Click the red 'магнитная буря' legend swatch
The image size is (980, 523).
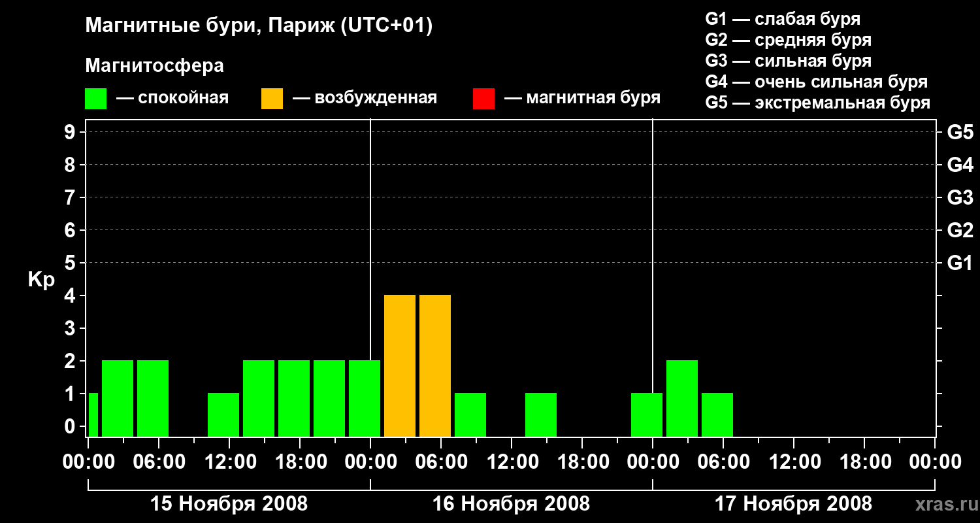coord(483,99)
